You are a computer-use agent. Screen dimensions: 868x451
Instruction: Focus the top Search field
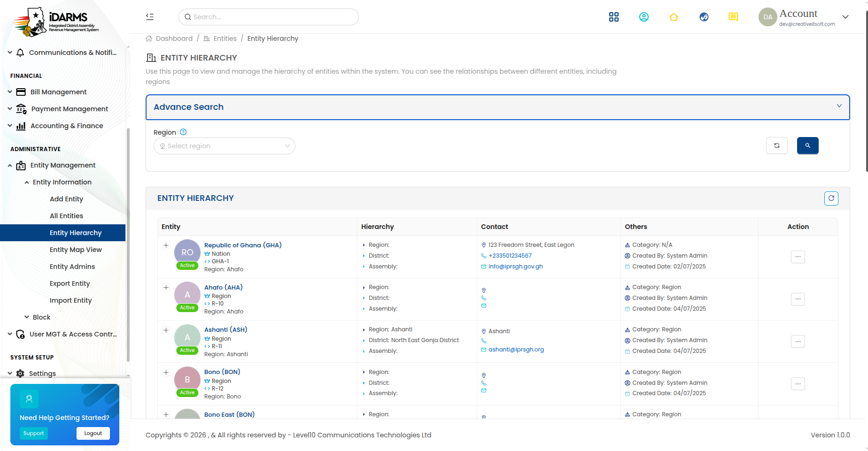269,17
